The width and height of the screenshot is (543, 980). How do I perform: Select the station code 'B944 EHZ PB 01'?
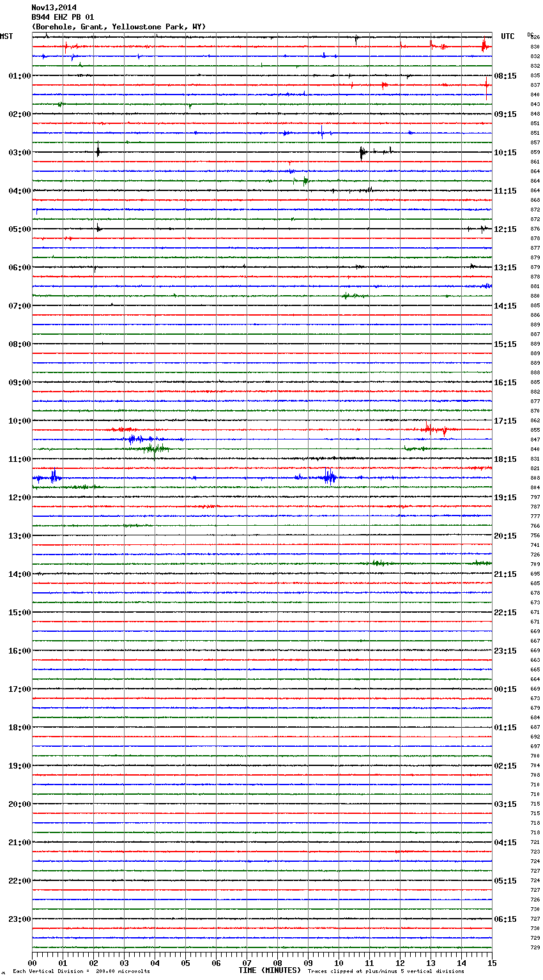click(x=63, y=17)
